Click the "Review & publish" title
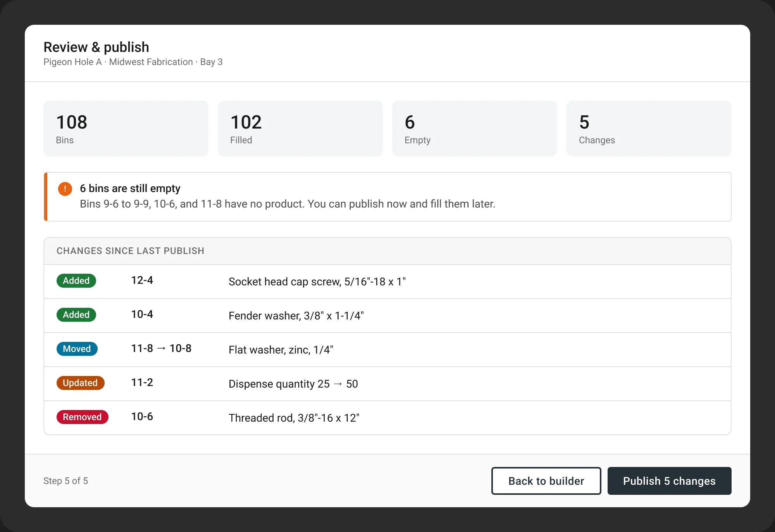Screen dimensions: 775x532 [x=96, y=47]
